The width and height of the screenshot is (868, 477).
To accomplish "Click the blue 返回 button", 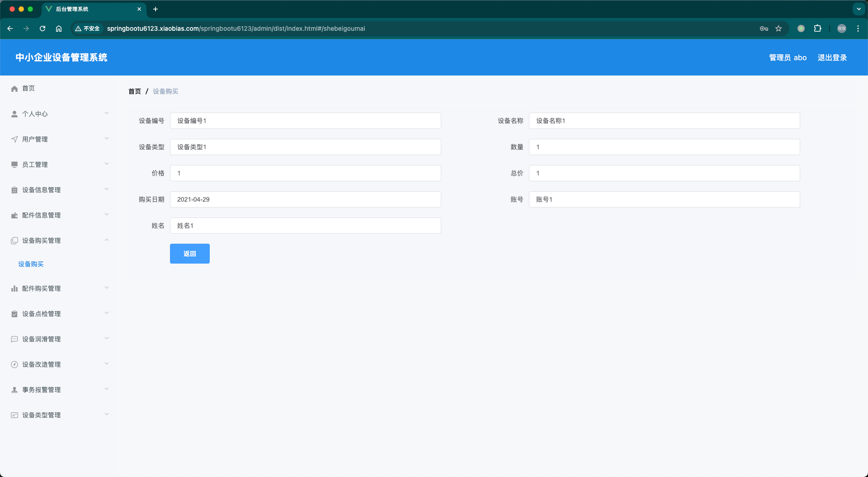I will [x=190, y=254].
